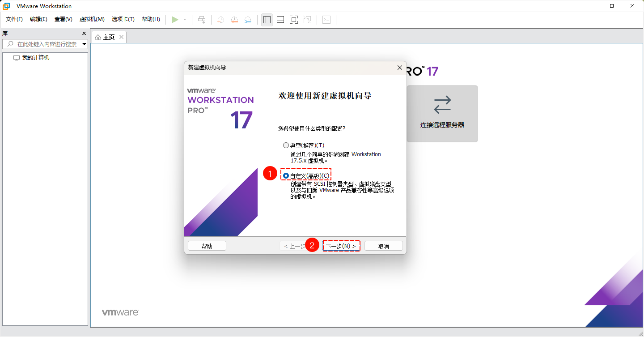This screenshot has width=644, height=337.
Task: Toggle the Library panel visibility
Action: (x=267, y=19)
